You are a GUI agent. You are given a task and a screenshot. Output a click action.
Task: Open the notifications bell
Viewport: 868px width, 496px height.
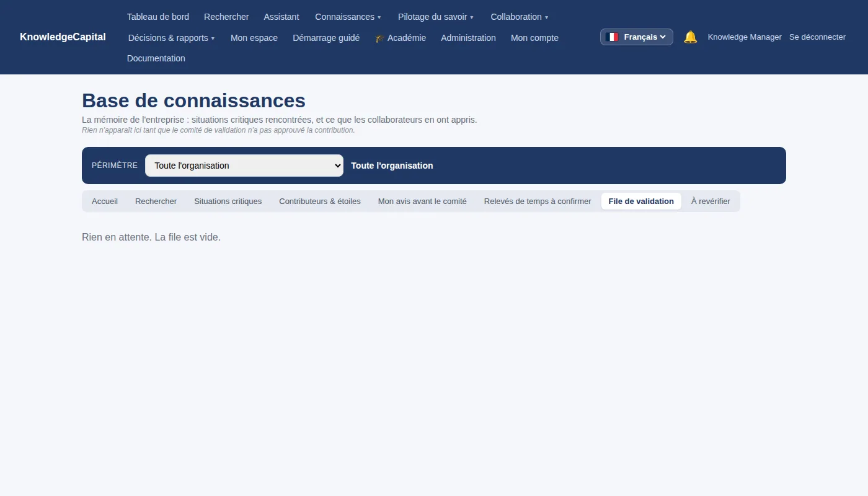click(x=690, y=37)
